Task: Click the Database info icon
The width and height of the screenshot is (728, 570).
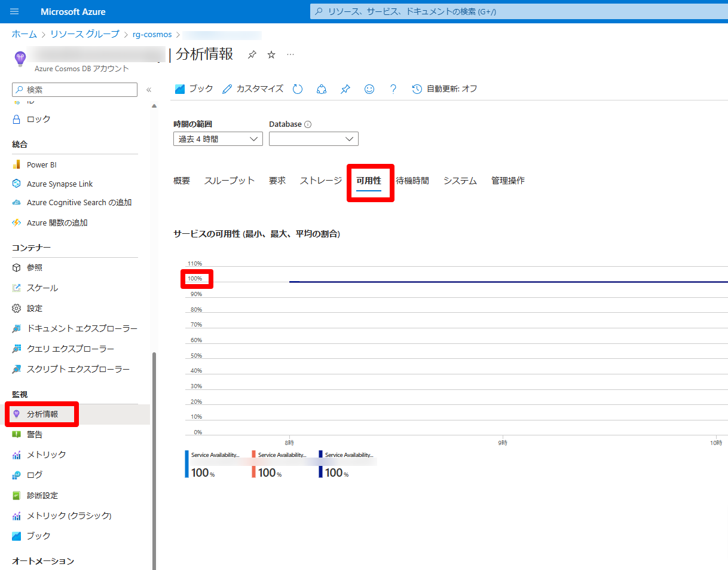Action: [x=308, y=124]
